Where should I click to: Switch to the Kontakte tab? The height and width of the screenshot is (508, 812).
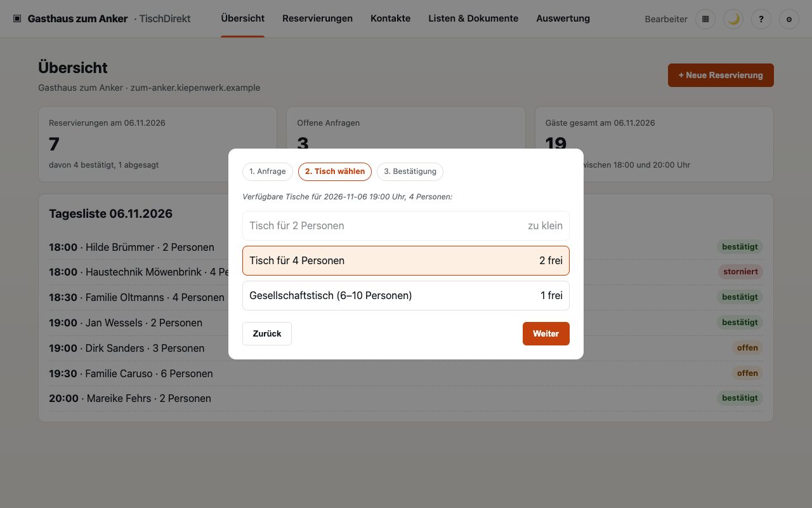[390, 18]
